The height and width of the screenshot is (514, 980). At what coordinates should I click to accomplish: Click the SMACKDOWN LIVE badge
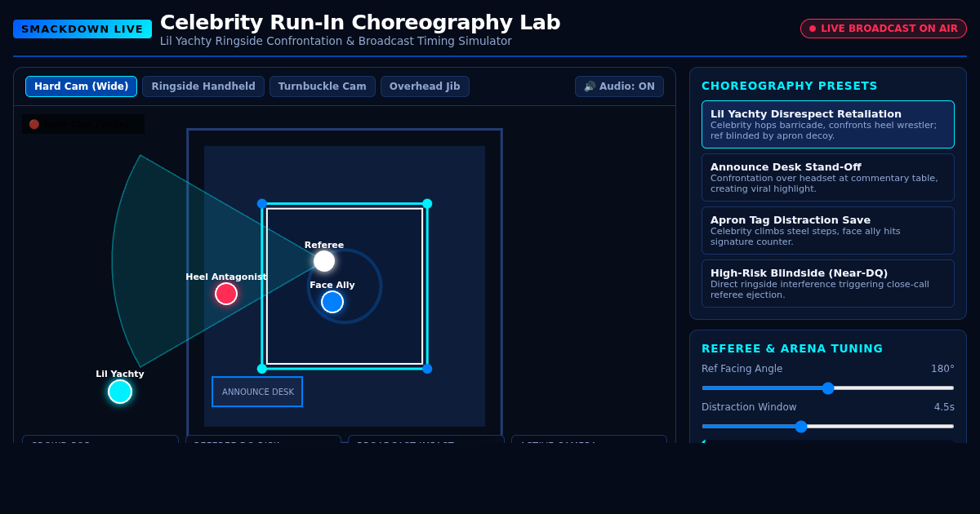tap(82, 29)
